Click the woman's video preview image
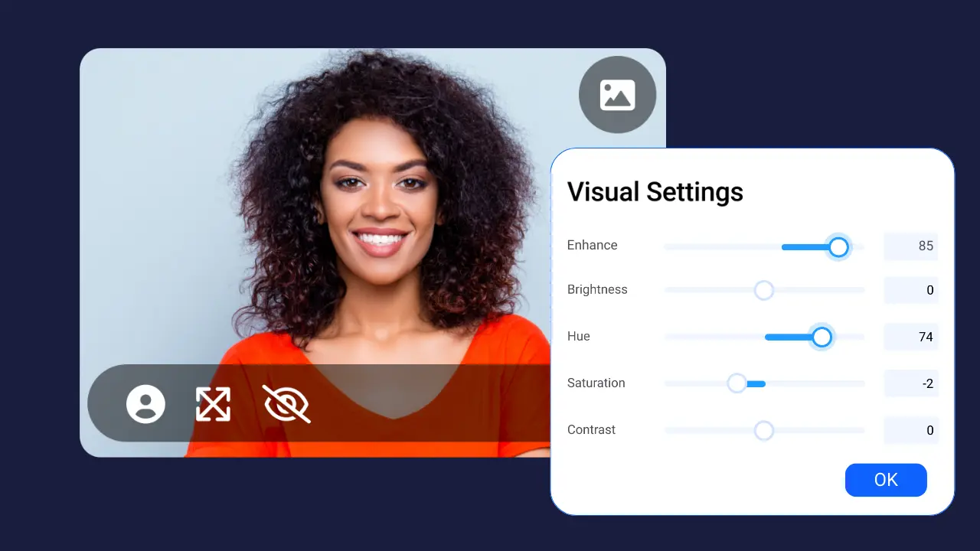Screen dimensions: 980x551 [367, 230]
